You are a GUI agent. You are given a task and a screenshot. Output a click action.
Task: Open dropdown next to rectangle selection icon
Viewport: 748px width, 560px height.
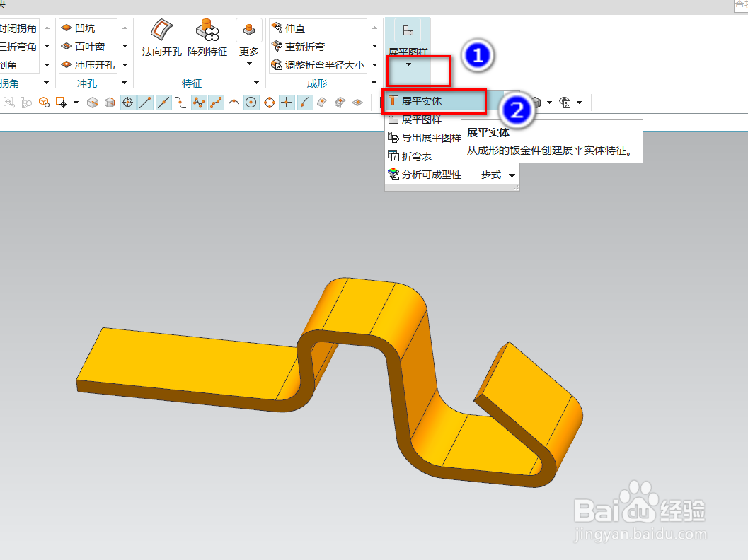[x=76, y=103]
